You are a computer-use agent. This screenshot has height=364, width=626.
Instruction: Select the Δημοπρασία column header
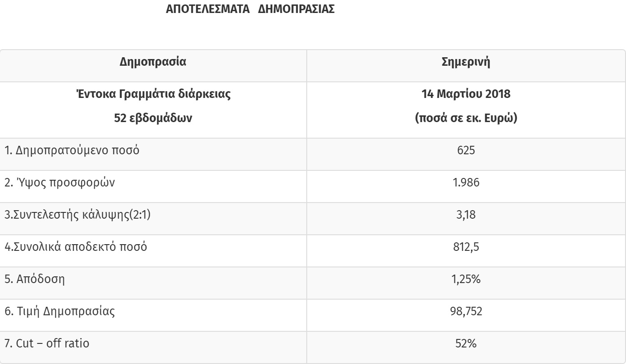pos(153,62)
